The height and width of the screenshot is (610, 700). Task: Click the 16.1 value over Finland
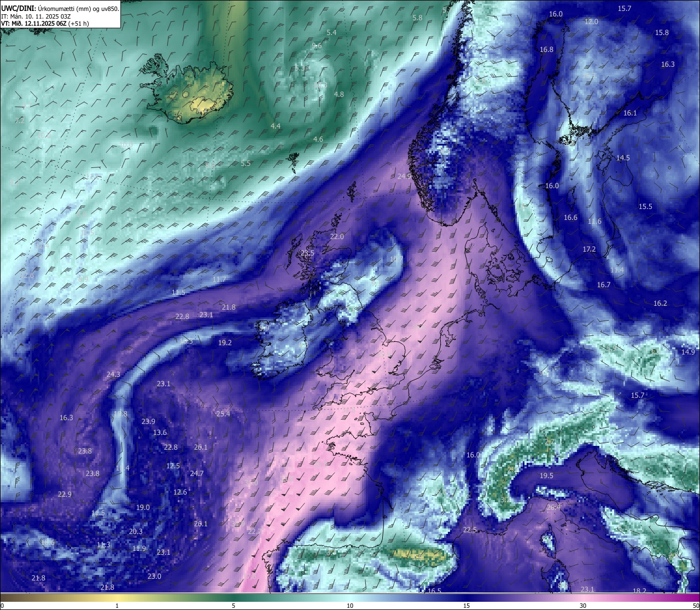(630, 113)
